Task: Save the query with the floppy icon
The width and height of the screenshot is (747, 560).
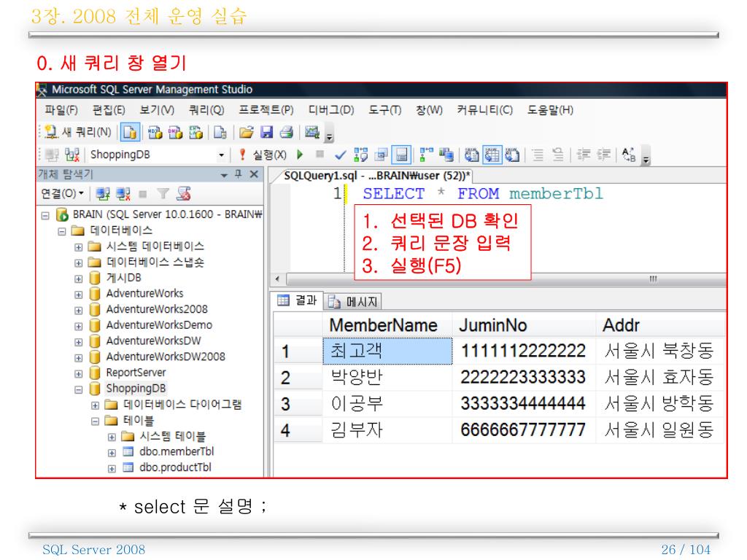Action: coord(267,132)
